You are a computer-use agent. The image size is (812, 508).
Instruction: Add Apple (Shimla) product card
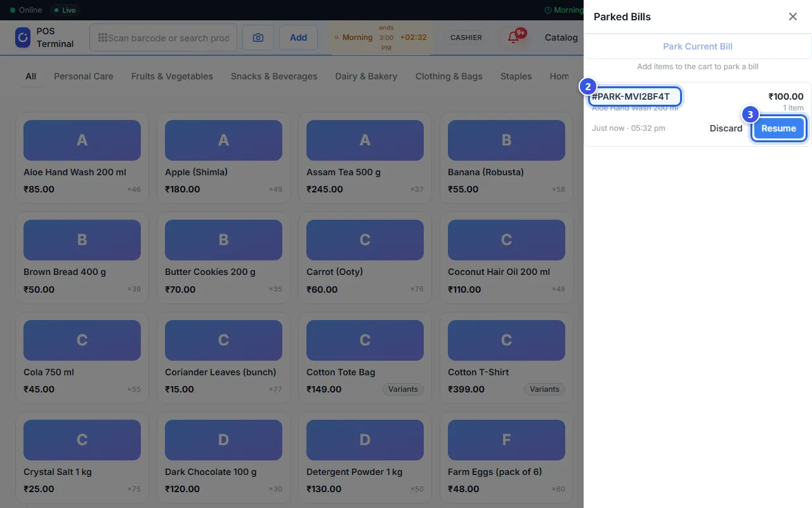tap(223, 157)
